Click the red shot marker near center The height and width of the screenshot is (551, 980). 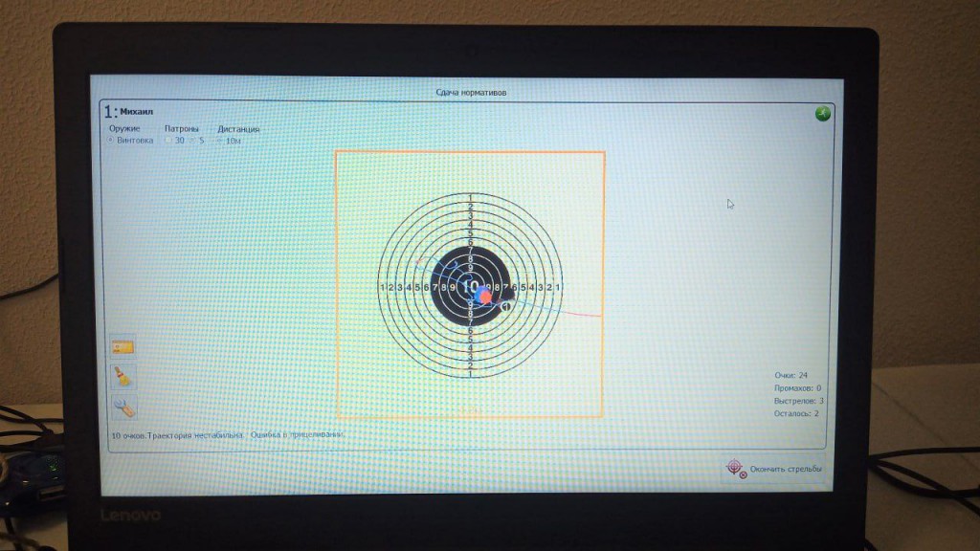pyautogui.click(x=485, y=297)
